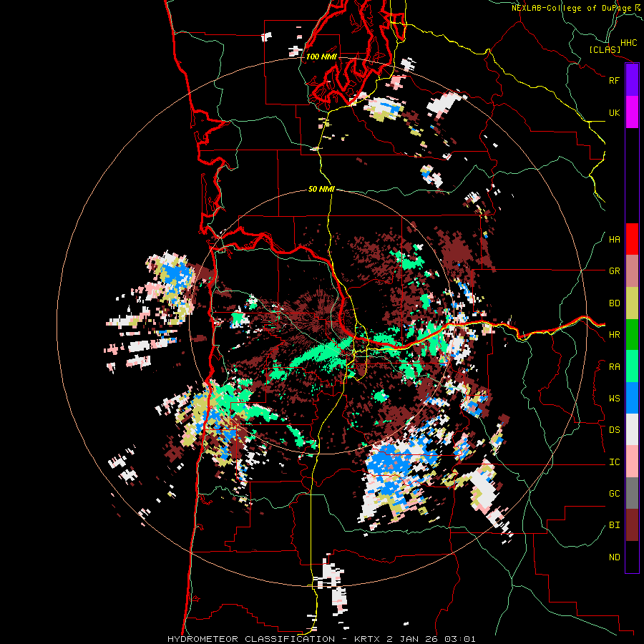Click the BD legend label

[x=614, y=303]
